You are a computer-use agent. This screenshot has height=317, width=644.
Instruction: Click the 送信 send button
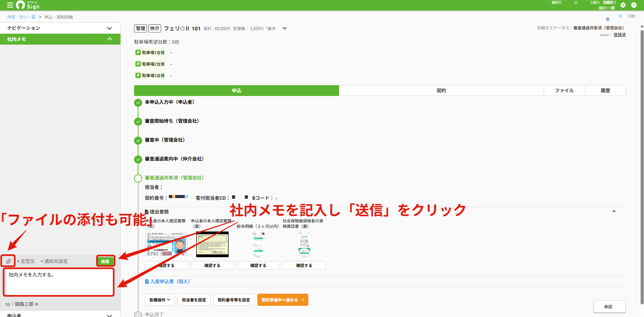pos(105,261)
